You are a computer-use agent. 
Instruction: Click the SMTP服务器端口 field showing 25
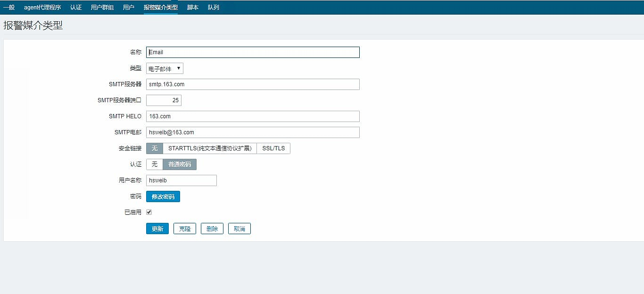pyautogui.click(x=164, y=100)
